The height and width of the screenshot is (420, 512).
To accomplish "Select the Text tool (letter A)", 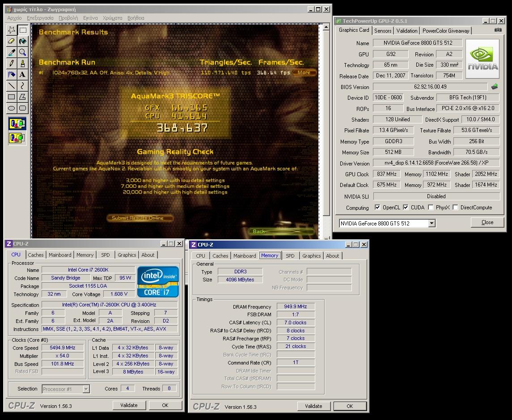I will [x=23, y=74].
